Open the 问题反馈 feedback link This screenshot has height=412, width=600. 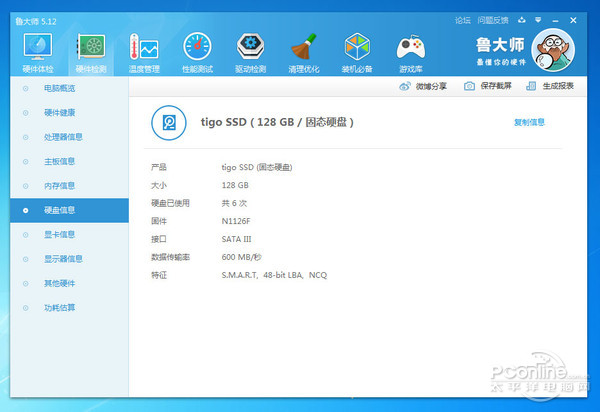pos(492,19)
